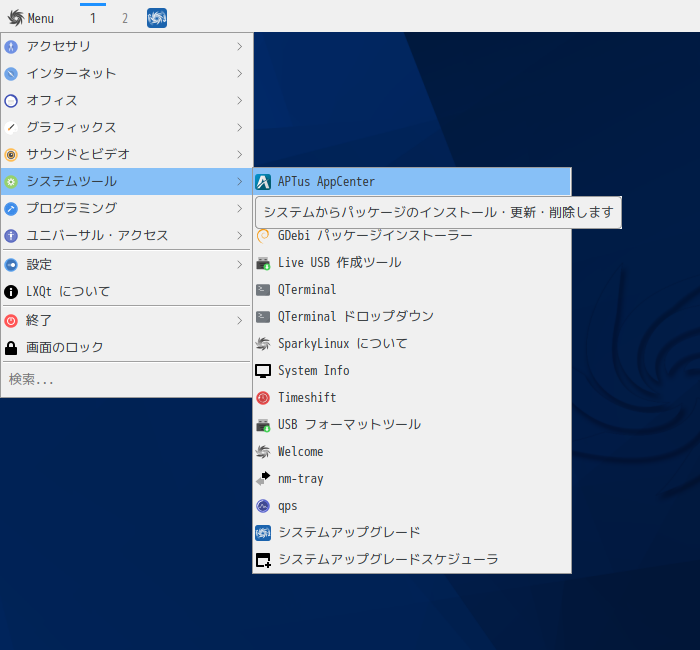
Task: Open the blue Sparky taskbar app icon
Action: [157, 18]
